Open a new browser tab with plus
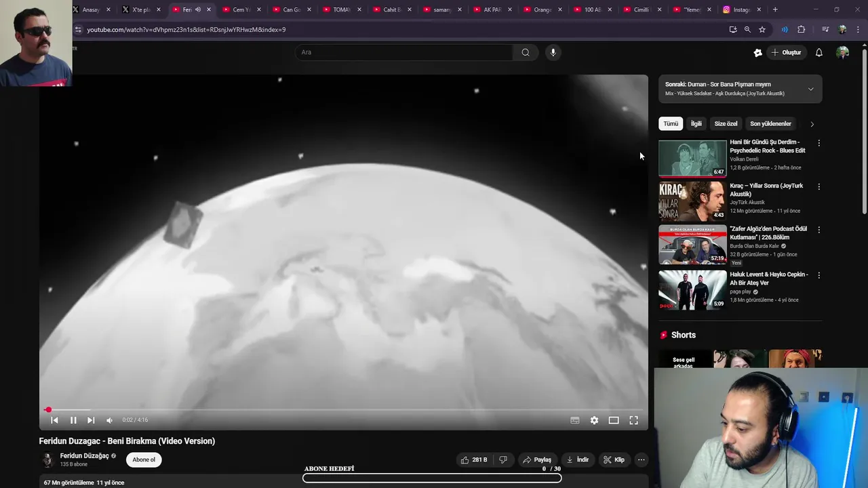868x488 pixels. (x=775, y=9)
